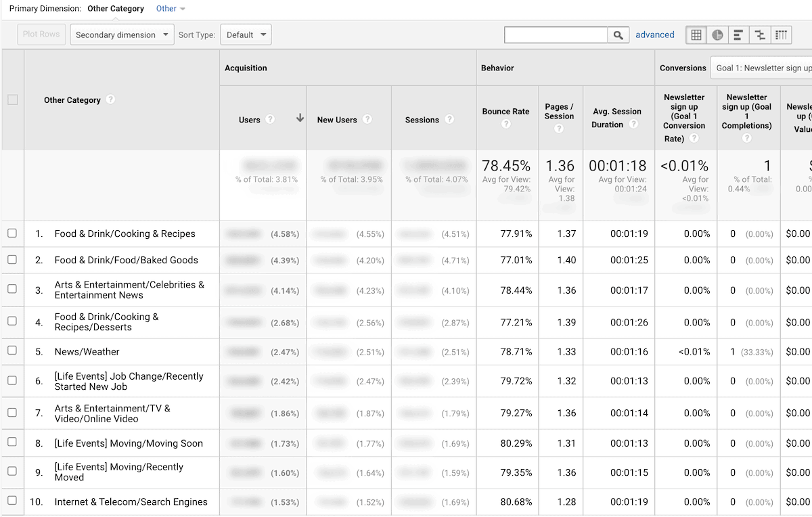Image resolution: width=812 pixels, height=517 pixels.
Task: Open help tooltip for Pages / Session
Action: 559,129
